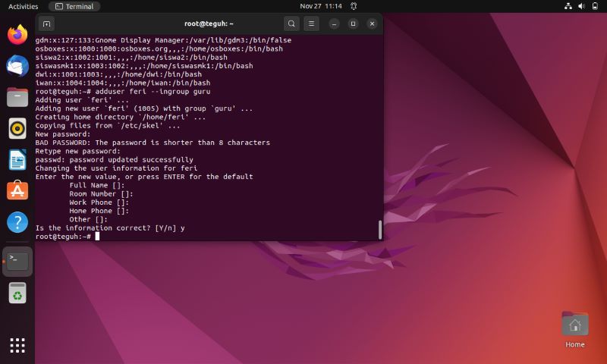The width and height of the screenshot is (607, 364).
Task: Click the 'Room Number []:' line
Action: point(102,194)
